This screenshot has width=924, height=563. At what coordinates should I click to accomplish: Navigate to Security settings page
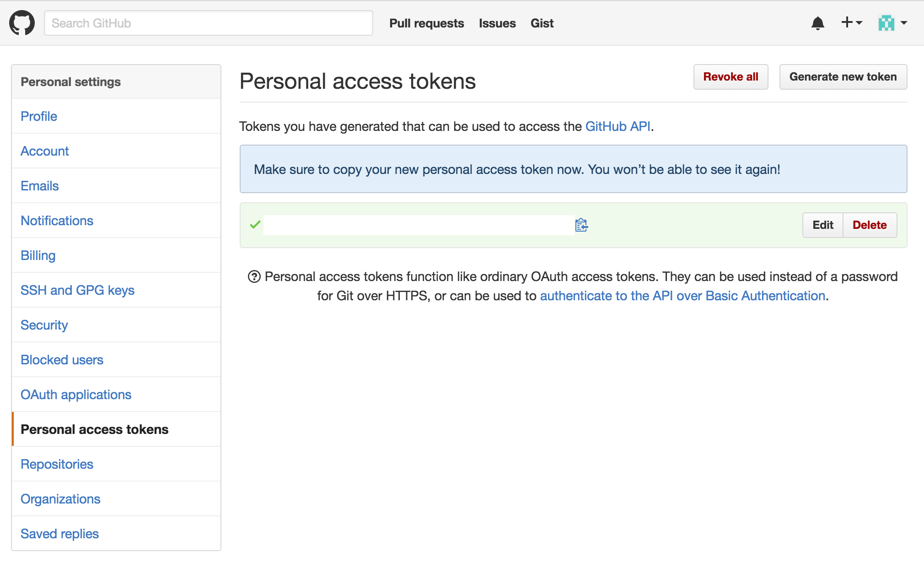point(44,325)
